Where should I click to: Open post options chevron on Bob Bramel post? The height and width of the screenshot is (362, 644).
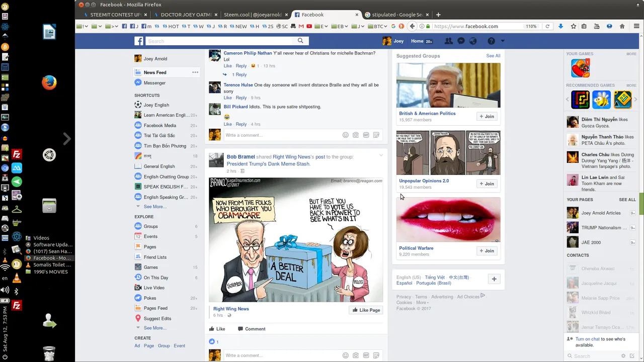381,155
